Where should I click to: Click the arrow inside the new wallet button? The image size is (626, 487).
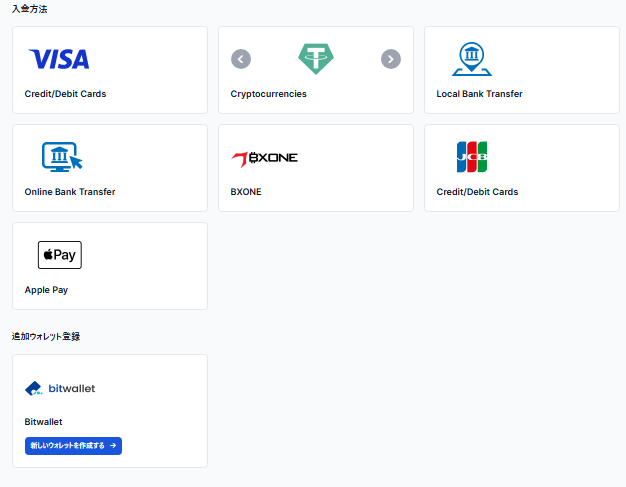(113, 445)
